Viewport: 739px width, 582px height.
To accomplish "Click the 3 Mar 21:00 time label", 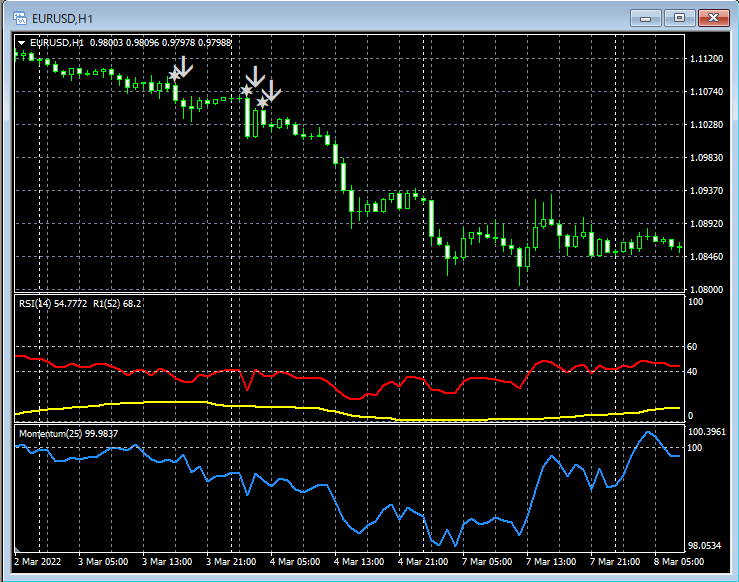I will click(231, 562).
